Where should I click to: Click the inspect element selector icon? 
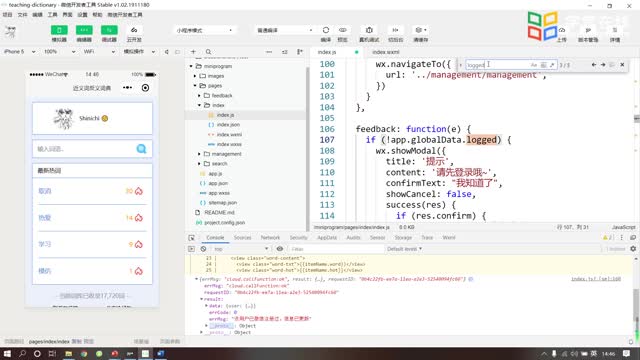pyautogui.click(x=191, y=238)
